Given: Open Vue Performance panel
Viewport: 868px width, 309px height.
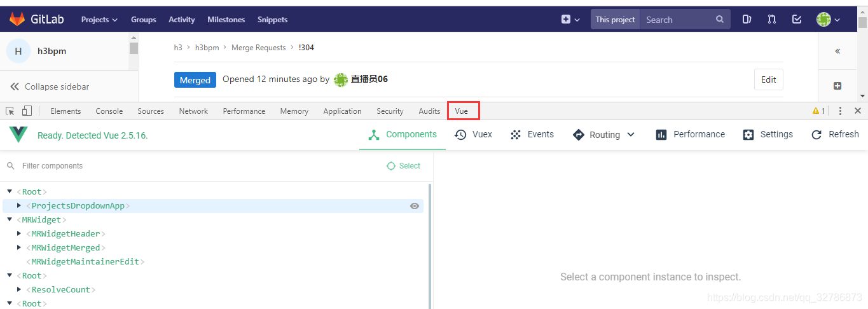Looking at the screenshot, I should pyautogui.click(x=690, y=135).
